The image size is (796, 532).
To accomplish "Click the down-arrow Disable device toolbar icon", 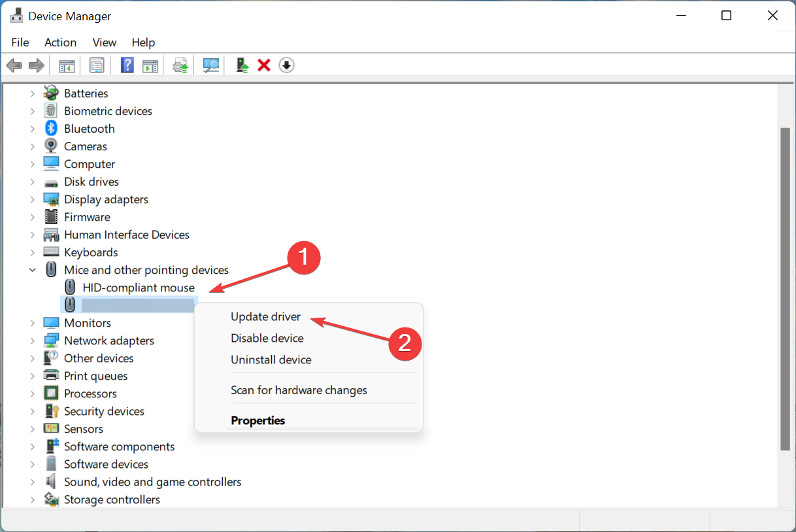I will (x=286, y=65).
